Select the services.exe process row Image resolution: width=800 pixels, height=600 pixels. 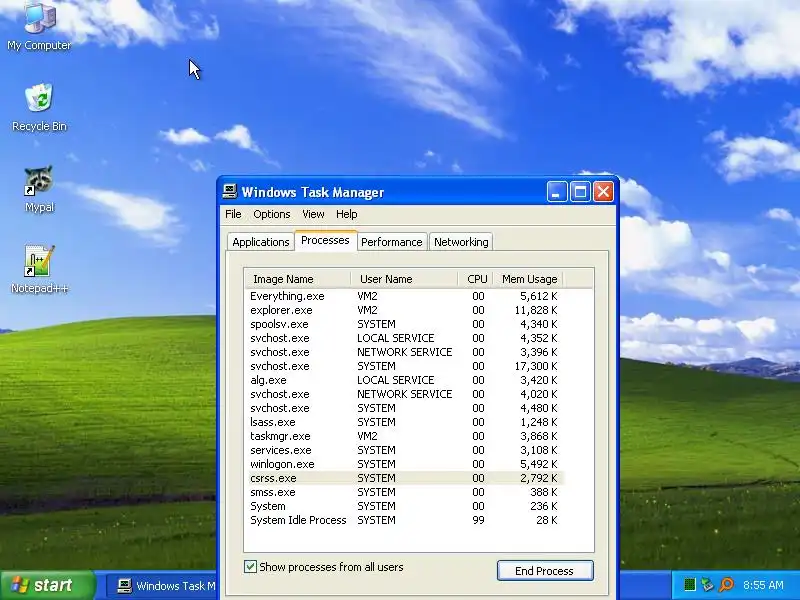tap(404, 450)
